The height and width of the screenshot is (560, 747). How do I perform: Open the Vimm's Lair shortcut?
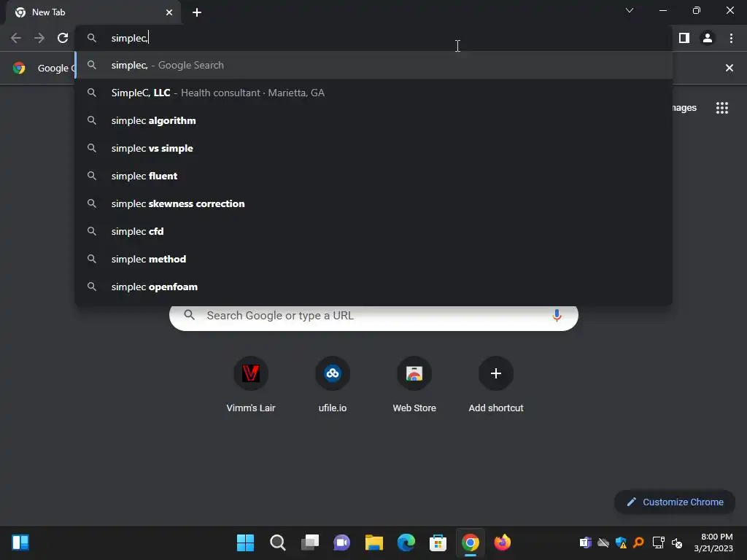pyautogui.click(x=251, y=385)
